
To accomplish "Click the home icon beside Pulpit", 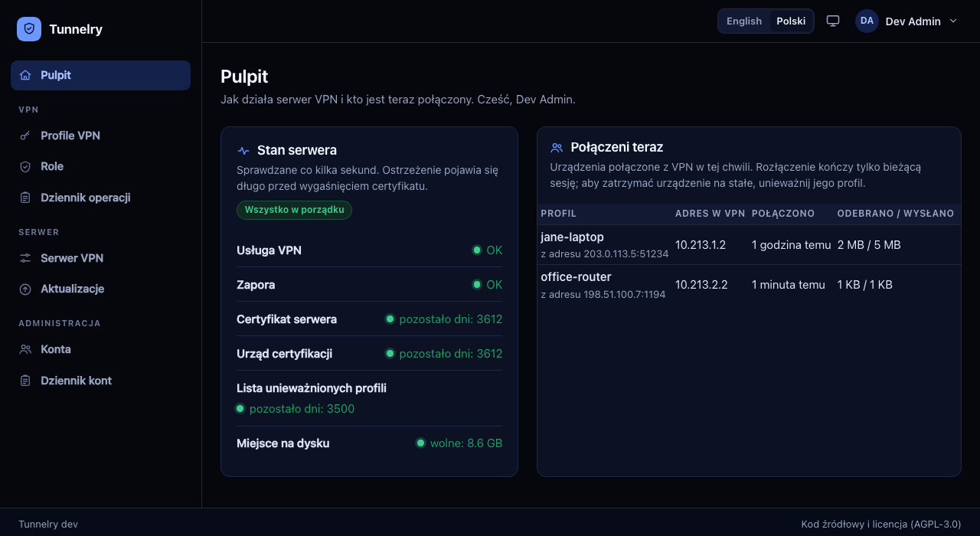I will [25, 75].
